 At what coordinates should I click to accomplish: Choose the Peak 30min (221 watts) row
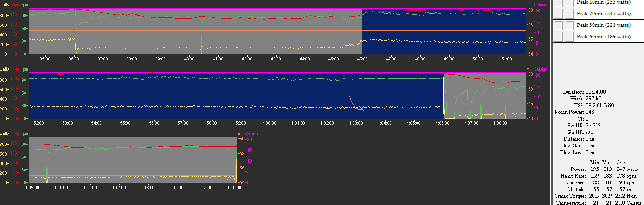point(603,25)
